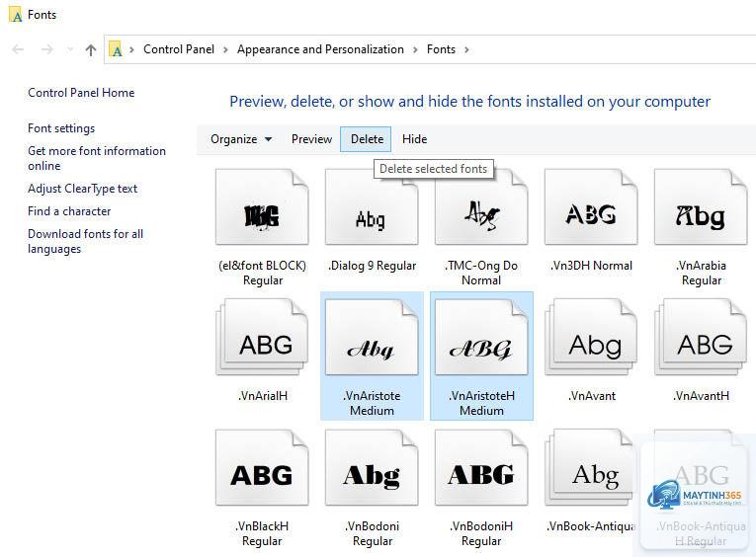The image size is (756, 557).
Task: Click the Preview toolbar button
Action: pos(311,139)
